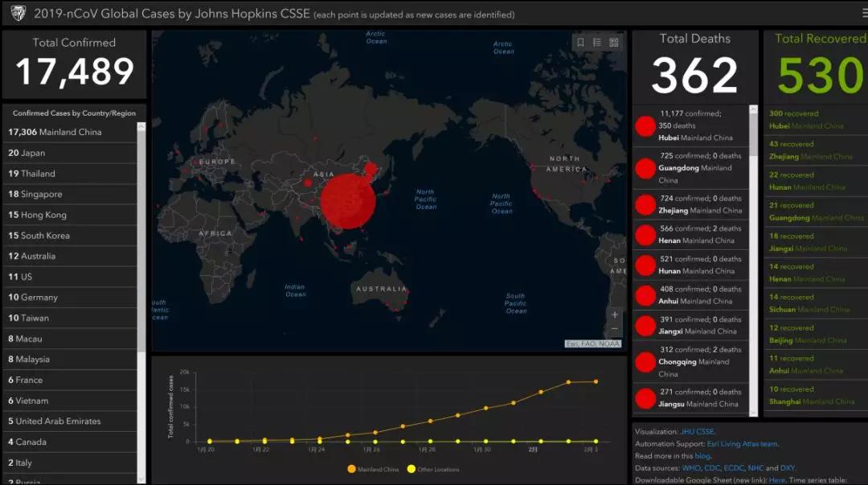Viewport: 868px width, 485px height.
Task: Click the red circle beside Hubei
Action: [x=645, y=126]
